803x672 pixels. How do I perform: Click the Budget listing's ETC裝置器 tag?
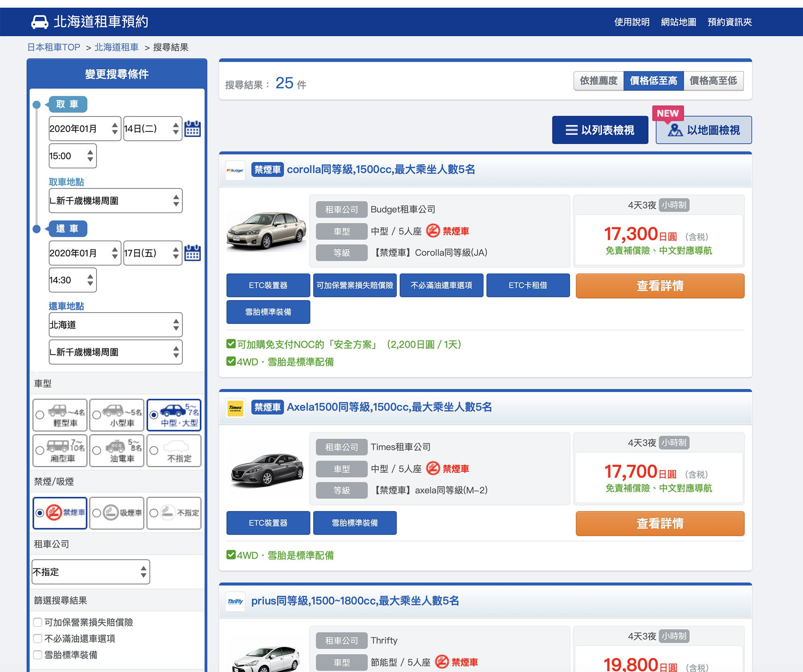click(268, 285)
